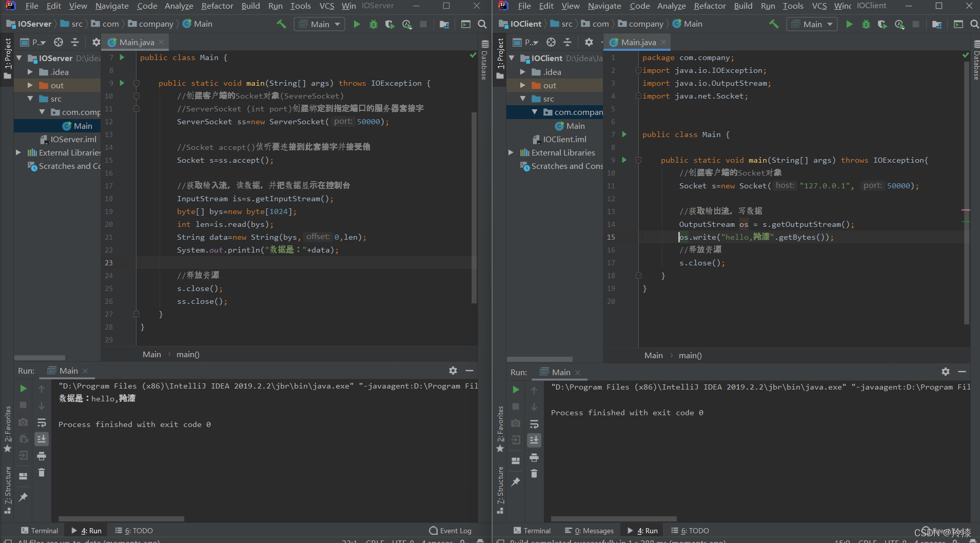Fold main method at line 9 in IOServer editor

click(x=136, y=83)
